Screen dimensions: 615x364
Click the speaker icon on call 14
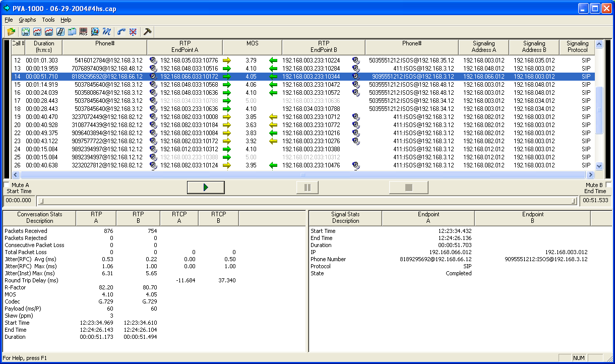coord(153,77)
